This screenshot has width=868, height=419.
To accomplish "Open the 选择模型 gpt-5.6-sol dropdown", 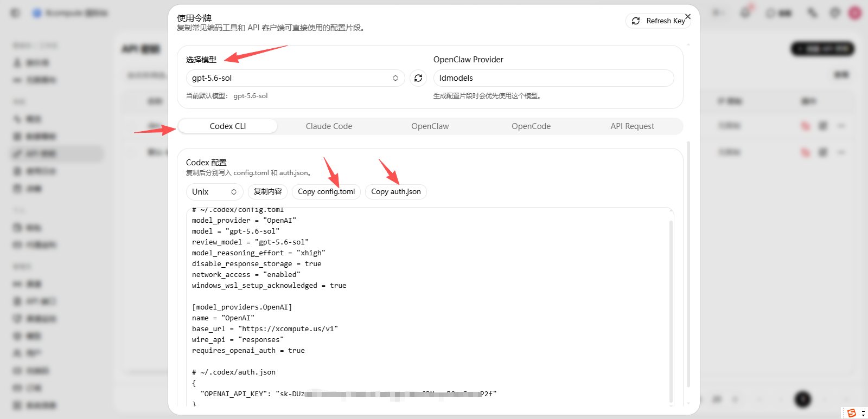I will [x=295, y=78].
